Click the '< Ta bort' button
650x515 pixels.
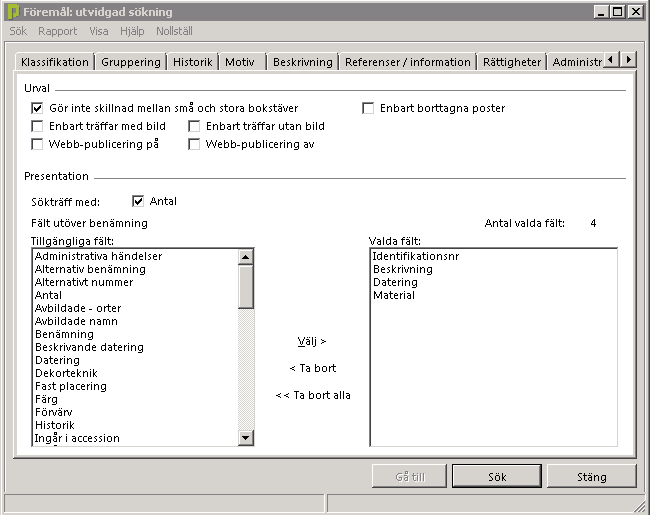point(313,368)
